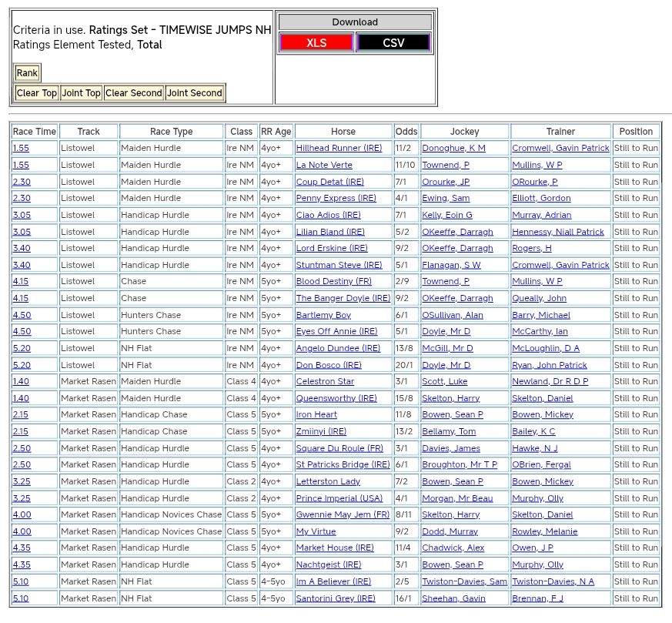Download ratings as CSV file
672x623 pixels.
pos(393,42)
